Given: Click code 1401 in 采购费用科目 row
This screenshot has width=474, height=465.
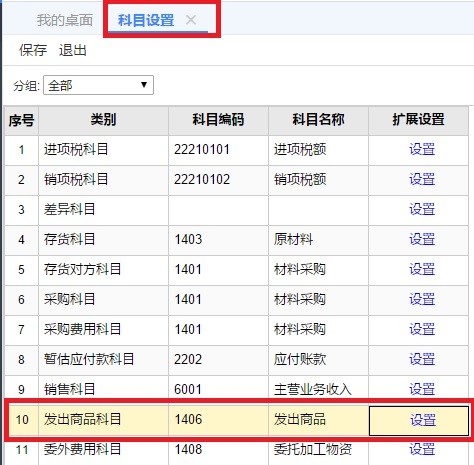Looking at the screenshot, I should (188, 329).
